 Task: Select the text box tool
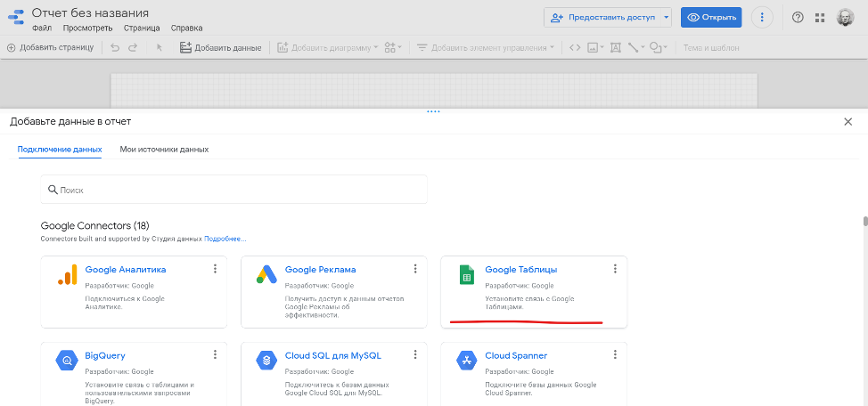615,48
